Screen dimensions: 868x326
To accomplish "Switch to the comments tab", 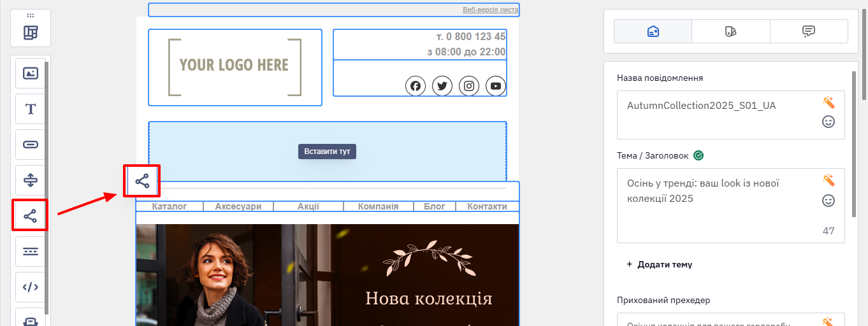I will 809,31.
